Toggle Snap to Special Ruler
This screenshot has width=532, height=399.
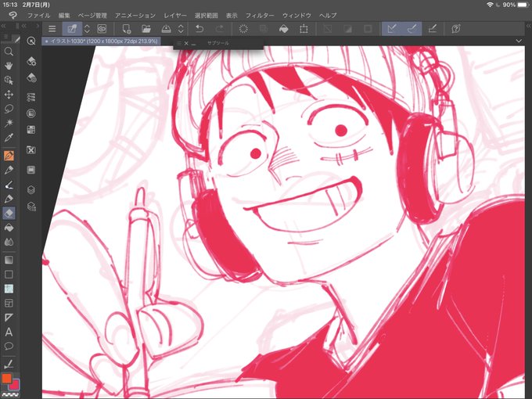tap(412, 29)
